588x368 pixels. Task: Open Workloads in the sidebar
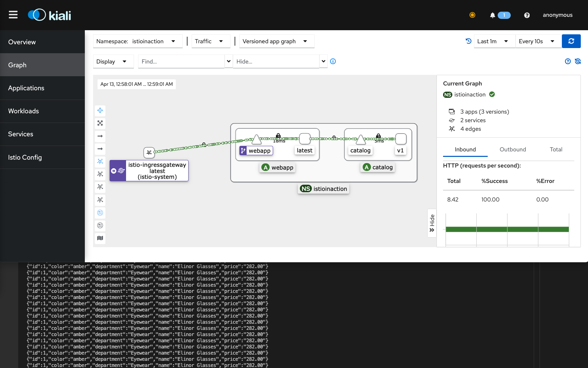[x=42, y=111]
